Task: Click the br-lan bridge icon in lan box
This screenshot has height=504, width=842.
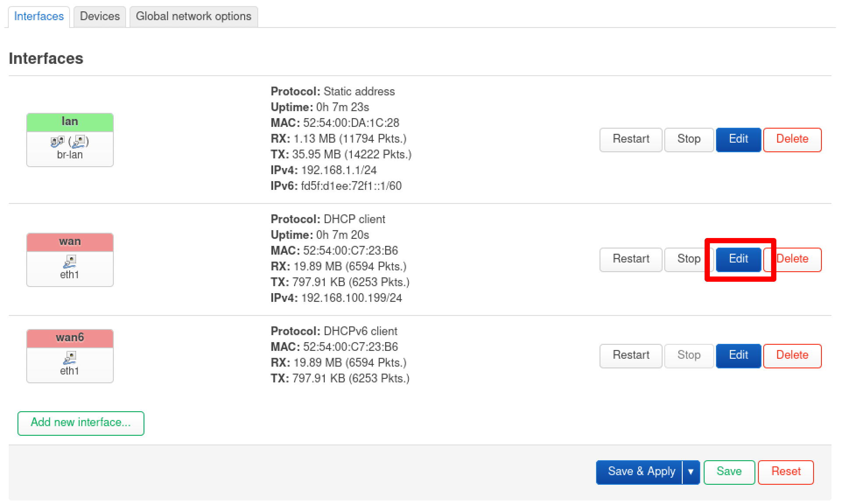Action: [57, 142]
